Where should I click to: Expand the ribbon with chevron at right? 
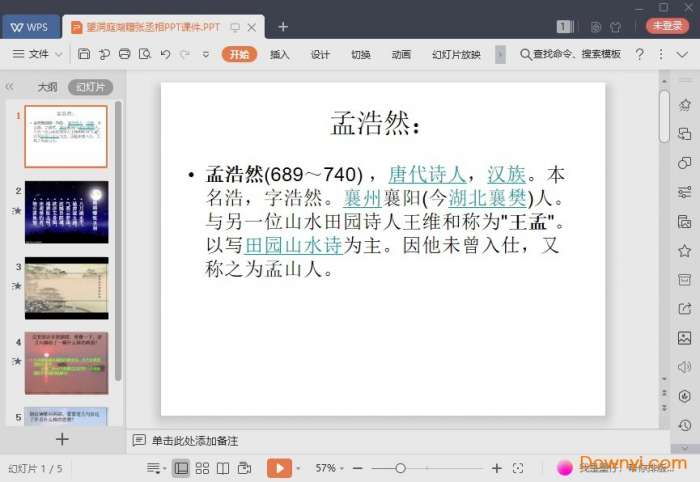[x=682, y=54]
